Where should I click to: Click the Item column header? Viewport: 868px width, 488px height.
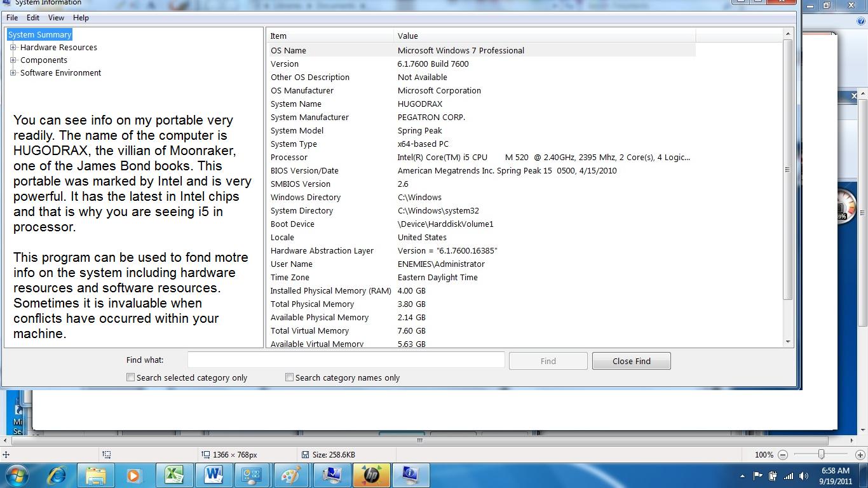pyautogui.click(x=330, y=36)
